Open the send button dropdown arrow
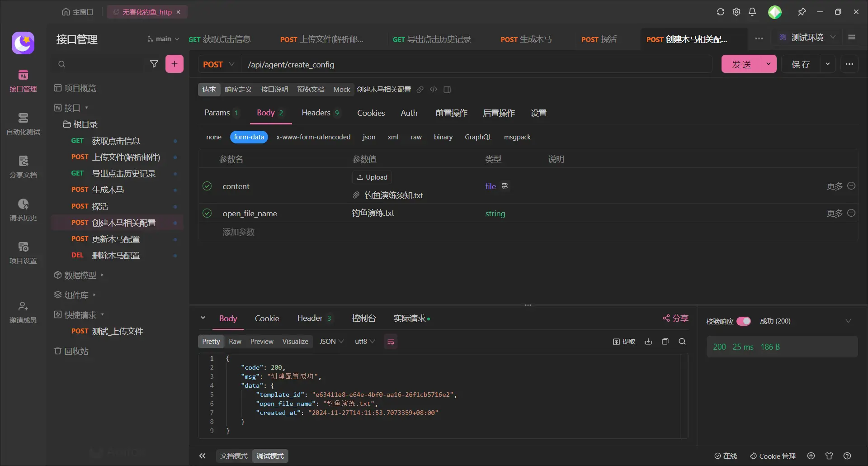This screenshot has height=466, width=868. point(769,64)
